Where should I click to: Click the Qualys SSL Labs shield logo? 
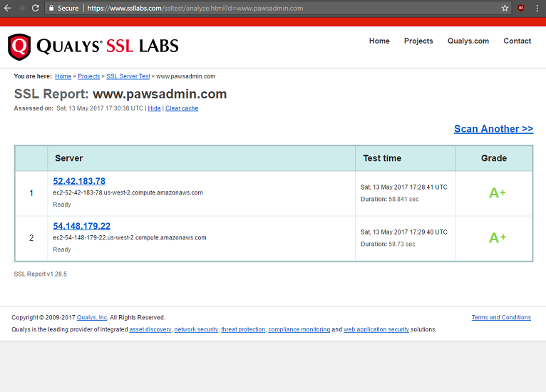[x=19, y=47]
